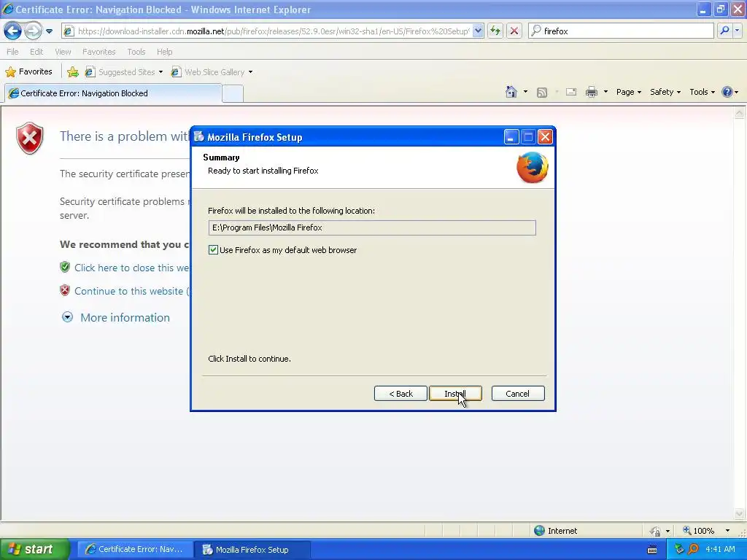This screenshot has height=560, width=747.
Task: Open the Page command bar menu
Action: tap(628, 92)
